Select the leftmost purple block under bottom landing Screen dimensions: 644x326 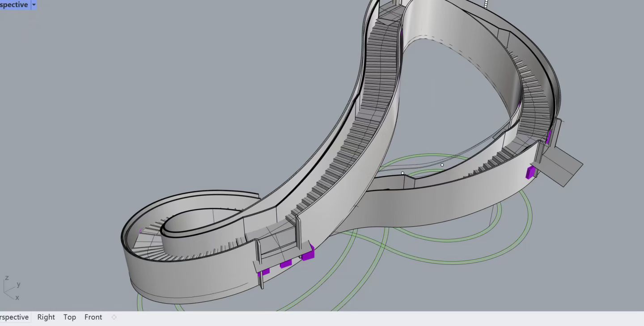tap(265, 271)
